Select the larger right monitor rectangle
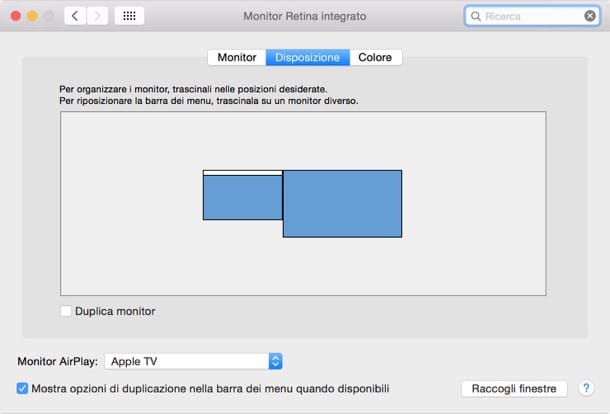The height and width of the screenshot is (414, 610). 342,203
